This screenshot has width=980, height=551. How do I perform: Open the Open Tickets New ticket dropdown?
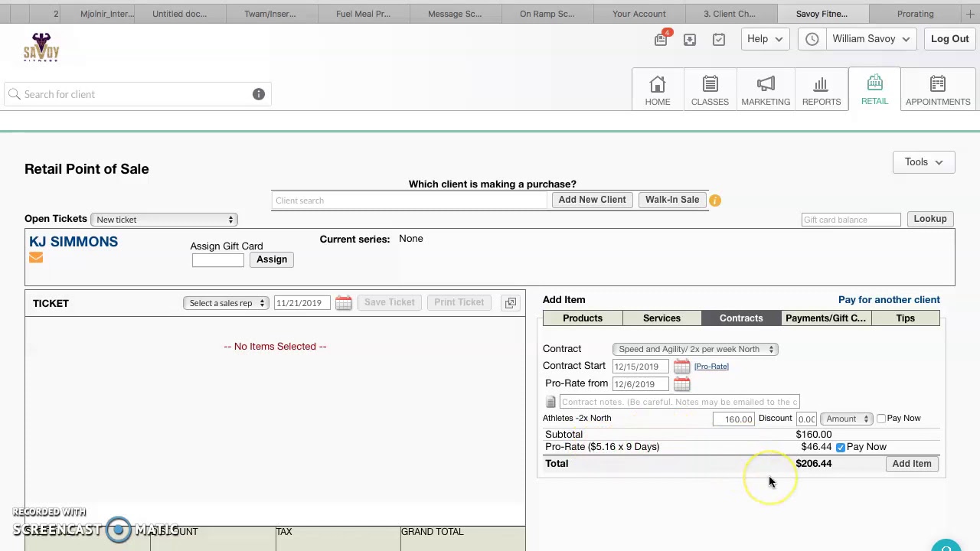163,220
